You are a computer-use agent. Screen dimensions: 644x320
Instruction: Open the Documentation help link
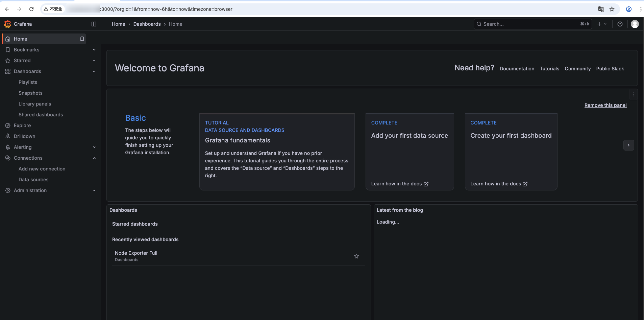(x=517, y=69)
